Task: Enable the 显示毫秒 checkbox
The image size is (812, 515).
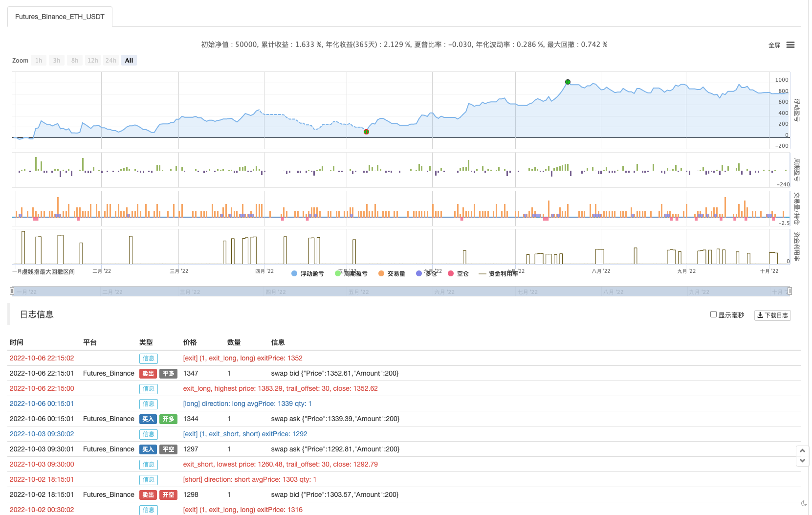Action: coord(713,314)
